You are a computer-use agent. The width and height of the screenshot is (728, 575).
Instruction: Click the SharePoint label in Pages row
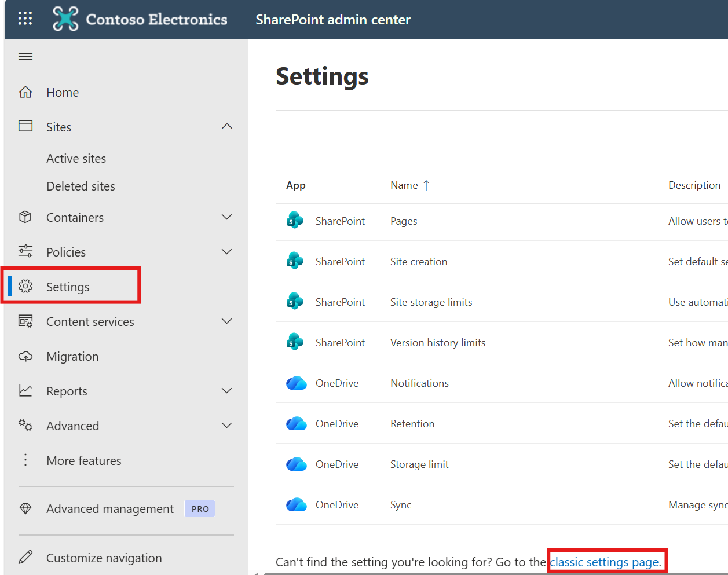340,221
